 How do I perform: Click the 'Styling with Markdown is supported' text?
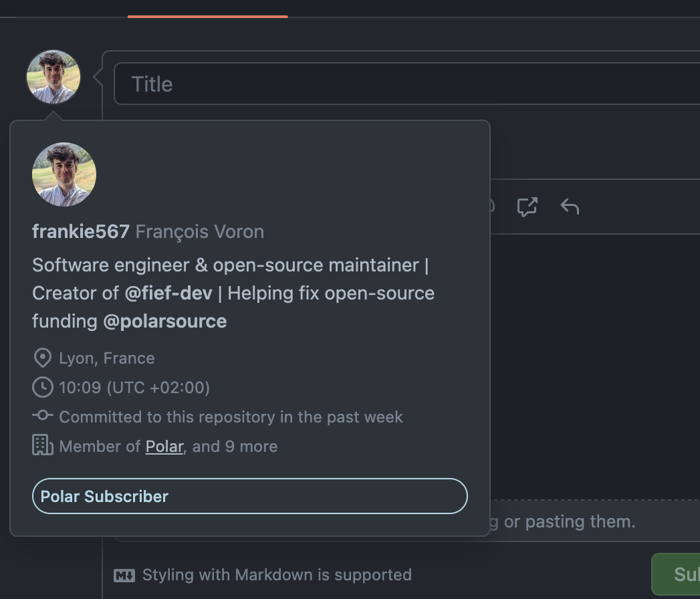[277, 574]
